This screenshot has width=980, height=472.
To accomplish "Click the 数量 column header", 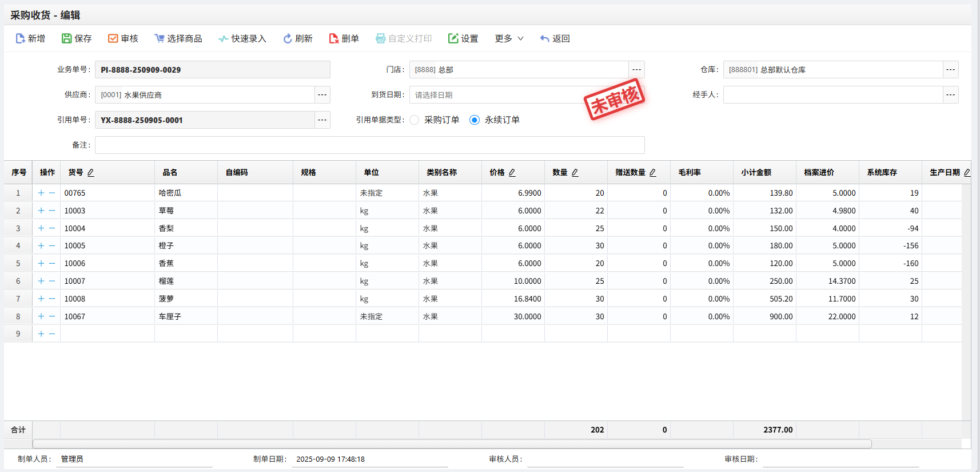I will pyautogui.click(x=560, y=172).
